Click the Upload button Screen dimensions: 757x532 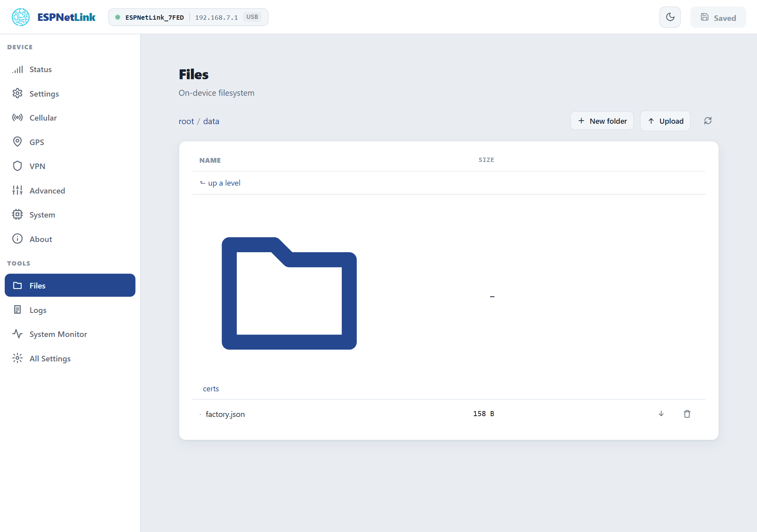pos(665,121)
